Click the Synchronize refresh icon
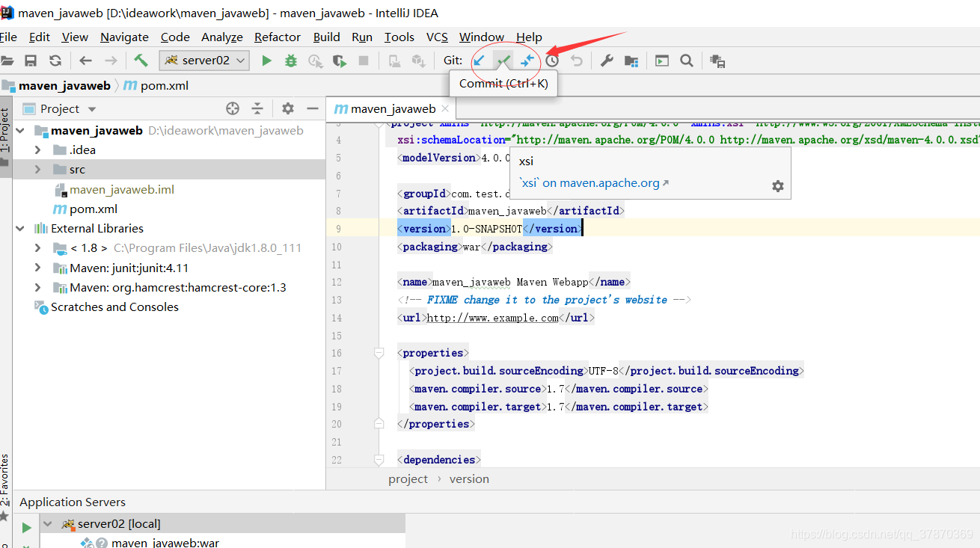The height and width of the screenshot is (548, 980). (55, 61)
